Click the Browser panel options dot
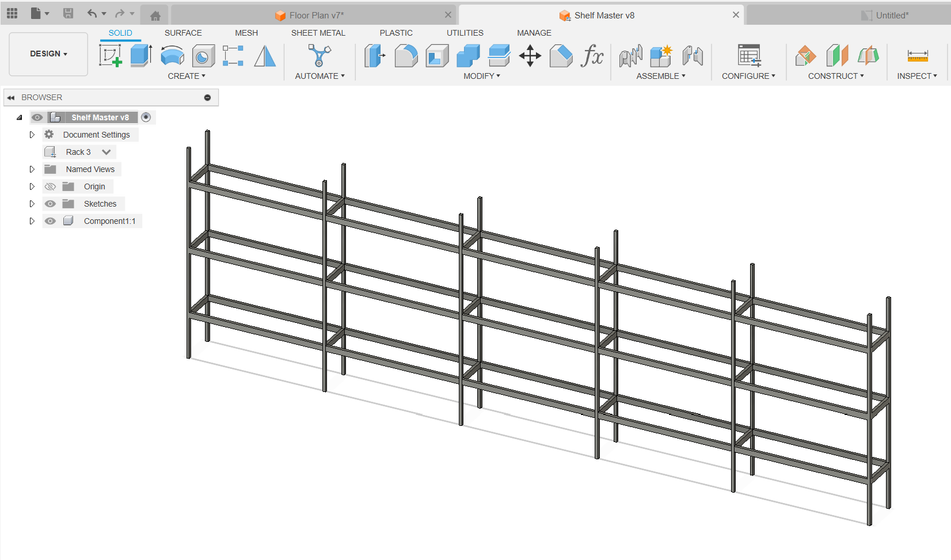 (207, 97)
